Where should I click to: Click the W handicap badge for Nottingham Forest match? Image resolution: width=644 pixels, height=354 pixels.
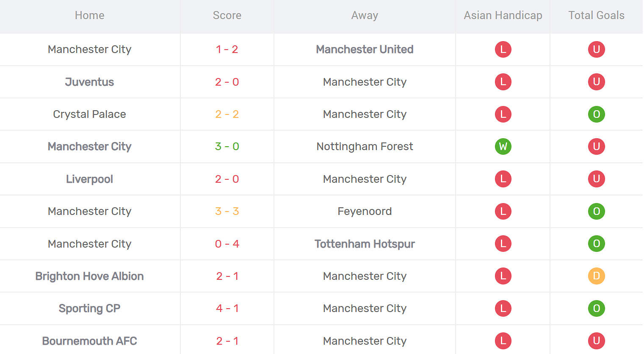pyautogui.click(x=503, y=147)
